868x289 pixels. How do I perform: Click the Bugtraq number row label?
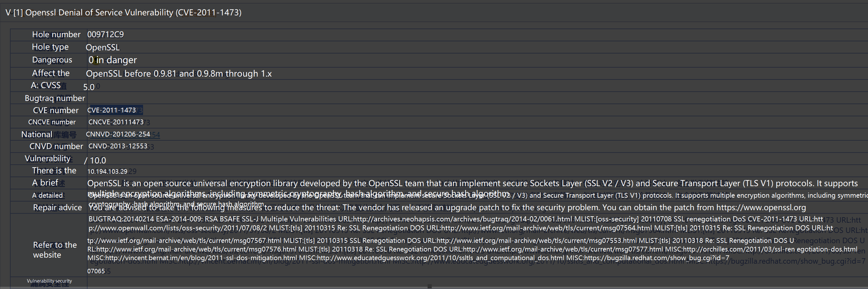[55, 98]
